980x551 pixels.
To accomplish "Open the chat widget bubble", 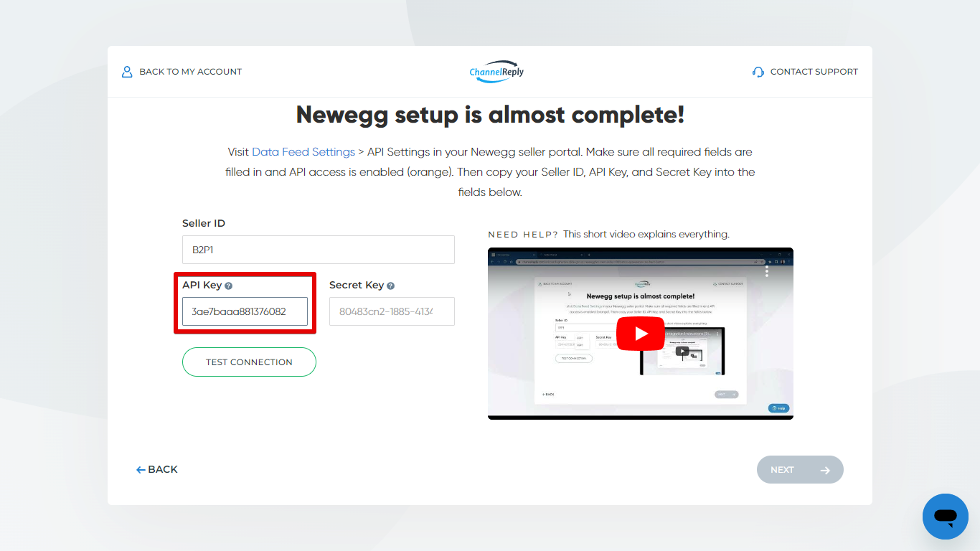I will pos(946,517).
